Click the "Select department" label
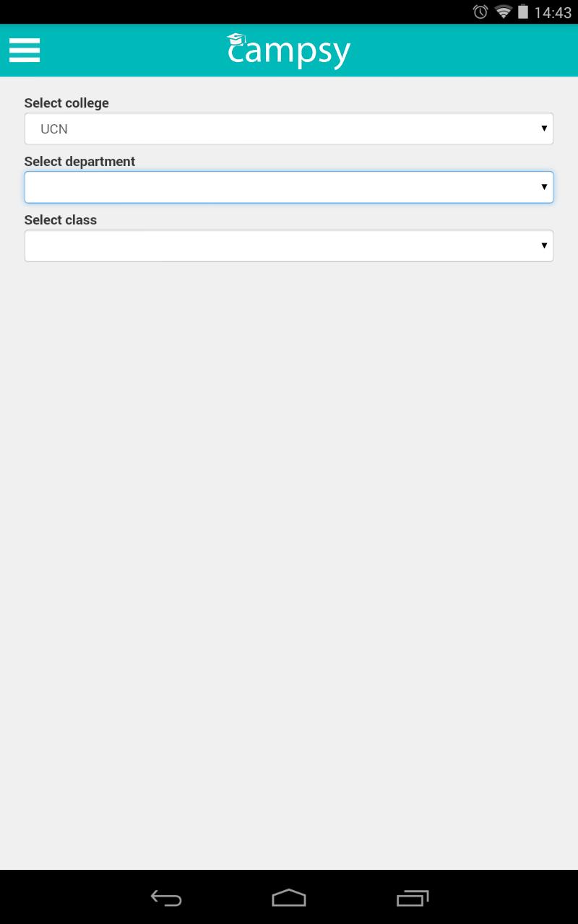This screenshot has height=924, width=578. tap(79, 162)
